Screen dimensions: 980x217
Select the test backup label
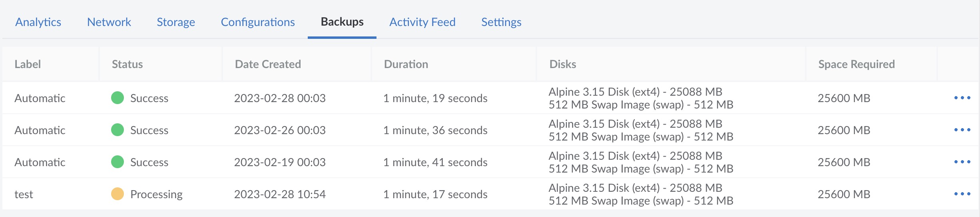24,195
